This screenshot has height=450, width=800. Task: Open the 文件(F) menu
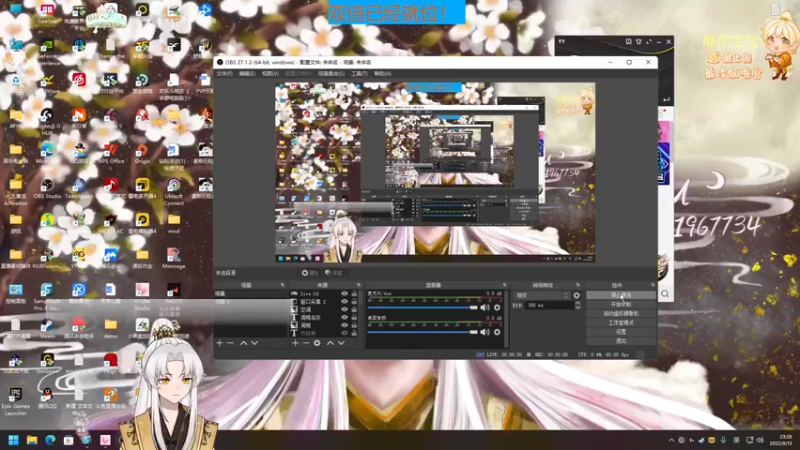tap(224, 73)
